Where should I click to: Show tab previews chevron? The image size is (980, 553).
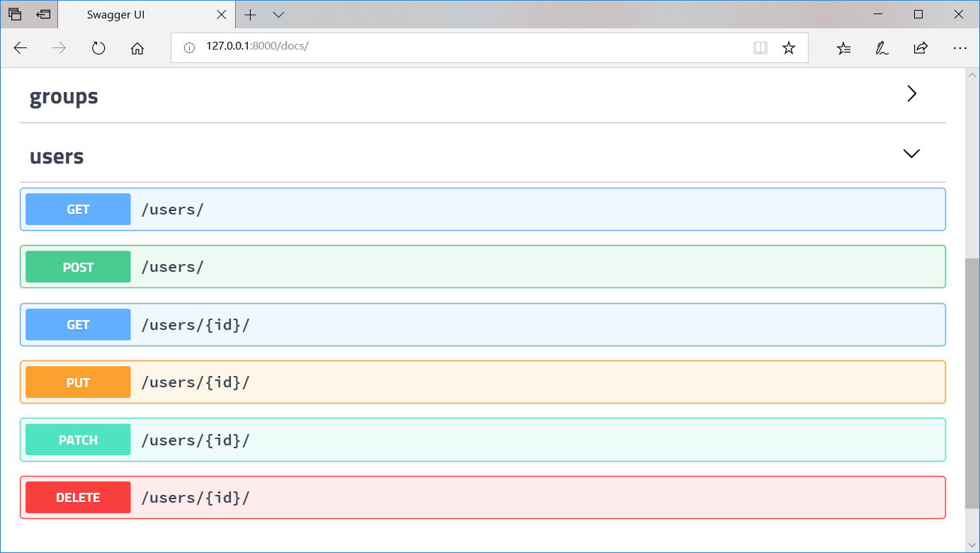278,15
